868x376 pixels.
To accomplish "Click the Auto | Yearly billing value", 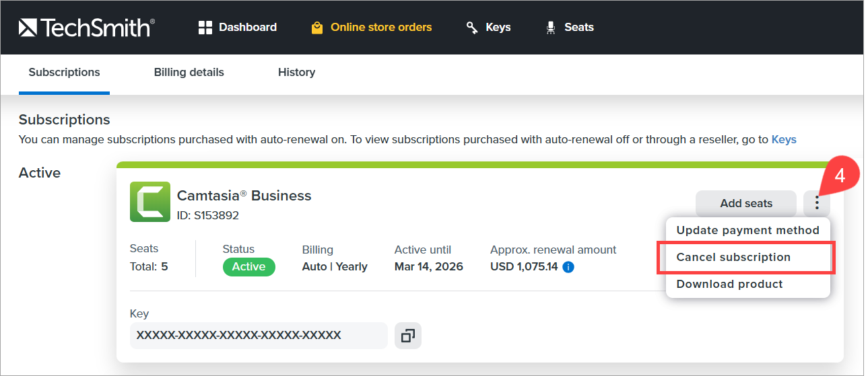I will pos(335,267).
